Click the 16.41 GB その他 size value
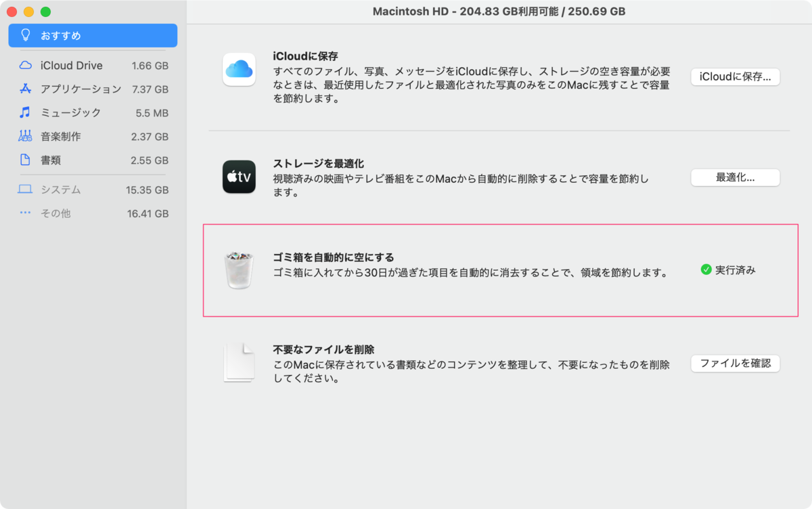The width and height of the screenshot is (812, 509). pyautogui.click(x=148, y=213)
